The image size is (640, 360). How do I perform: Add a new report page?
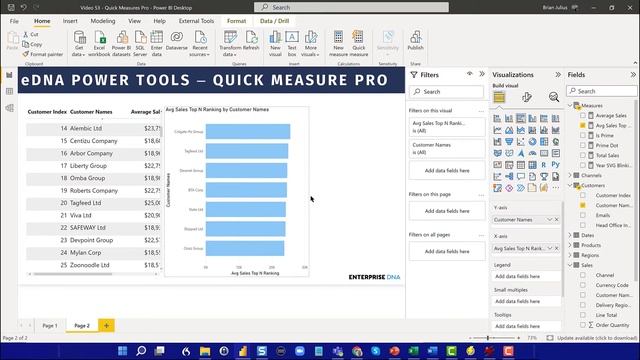click(106, 326)
